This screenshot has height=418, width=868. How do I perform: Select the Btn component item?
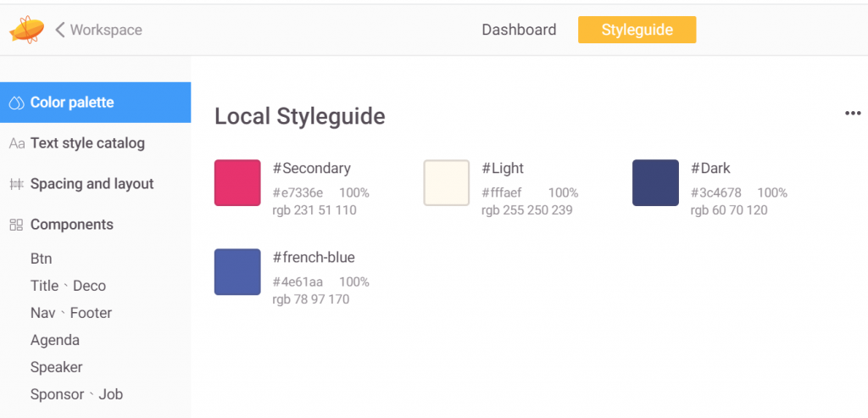(x=41, y=259)
